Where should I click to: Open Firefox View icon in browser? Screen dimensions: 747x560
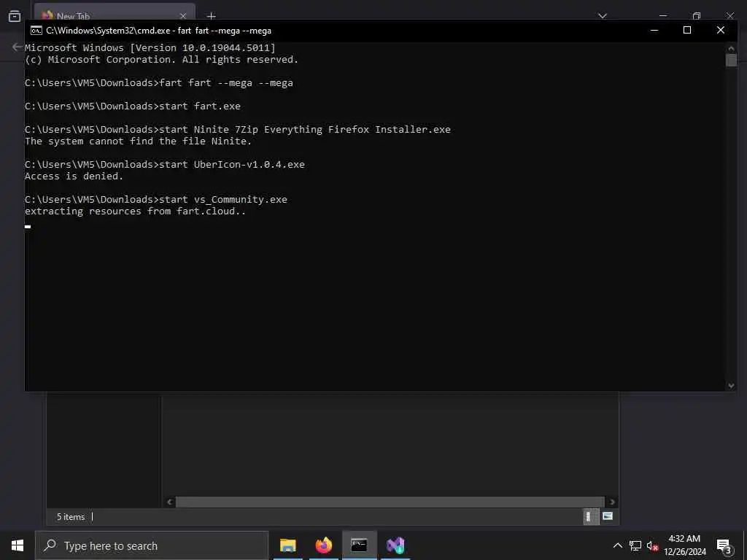[15, 16]
